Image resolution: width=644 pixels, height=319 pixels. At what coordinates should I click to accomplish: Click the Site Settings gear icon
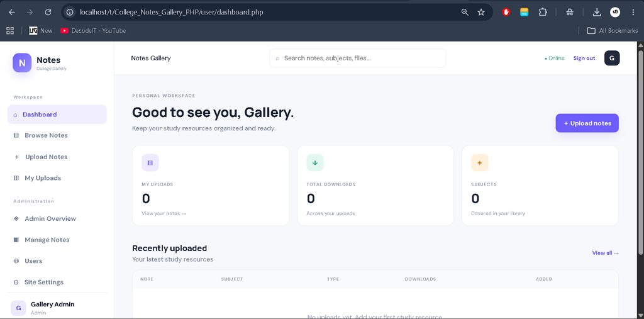click(16, 283)
